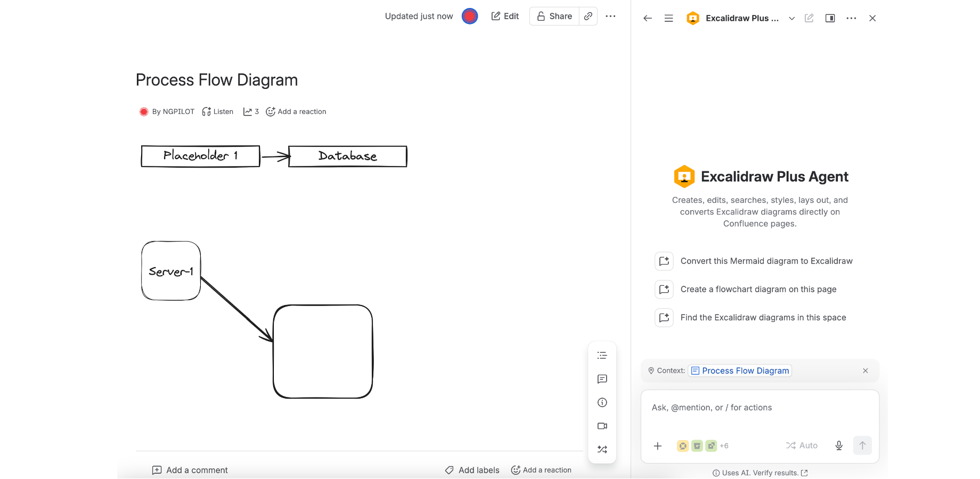Open the table of contents icon
This screenshot has height=479, width=980.
click(x=602, y=356)
